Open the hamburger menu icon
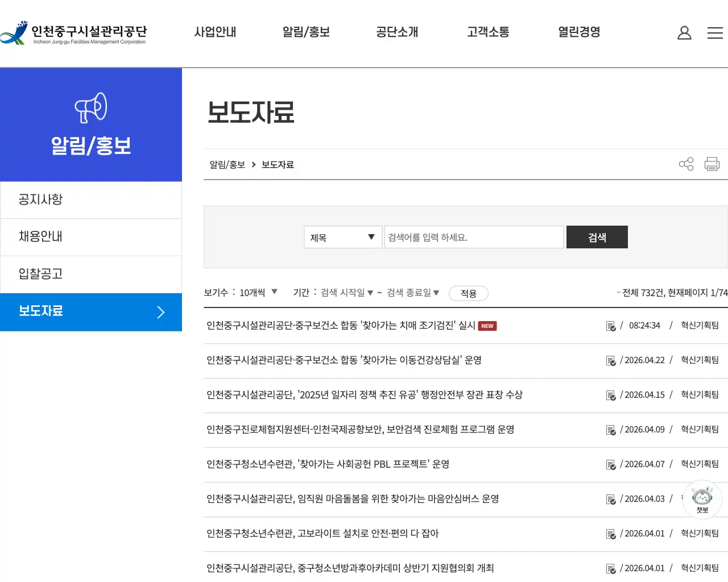 [x=715, y=32]
